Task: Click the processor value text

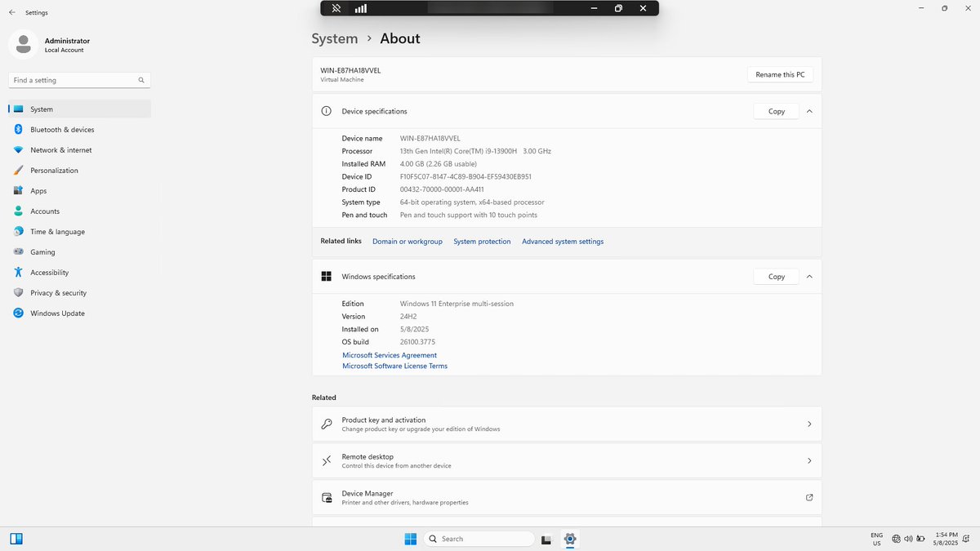Action: [475, 151]
